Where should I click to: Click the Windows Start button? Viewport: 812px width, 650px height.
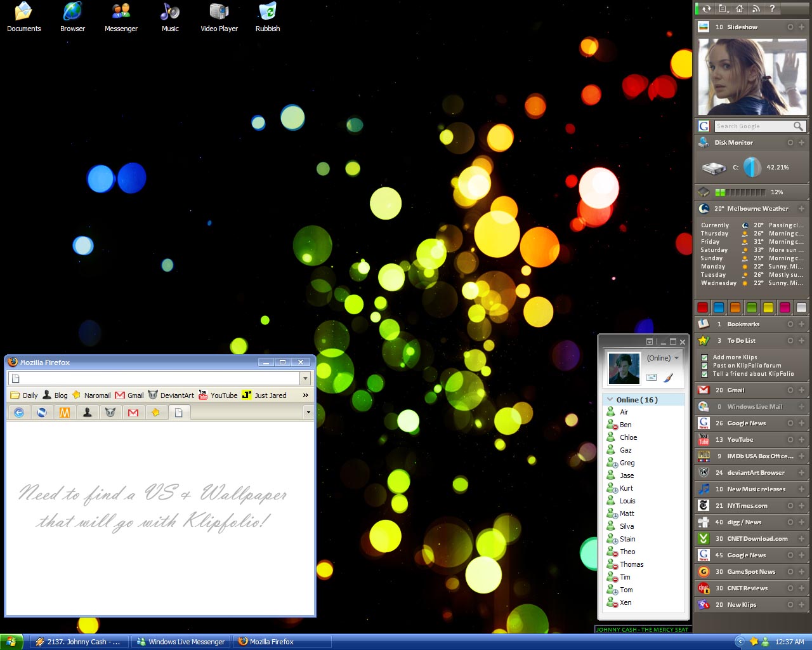[11, 642]
